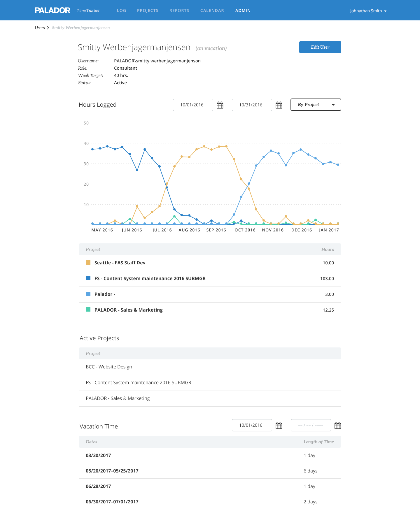Click the username PALADOR\smitty.werbenjagermanjenson
The image size is (420, 506).
pos(157,61)
